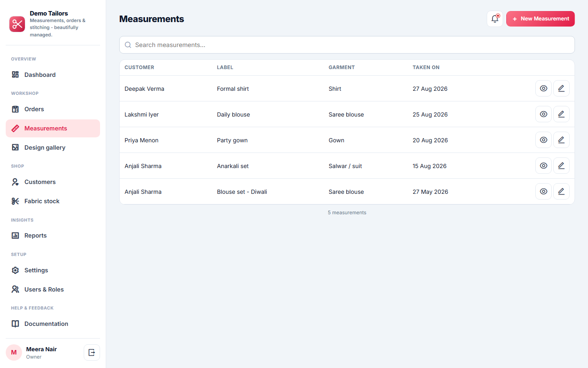Click the 5 measurements count text

pos(347,213)
